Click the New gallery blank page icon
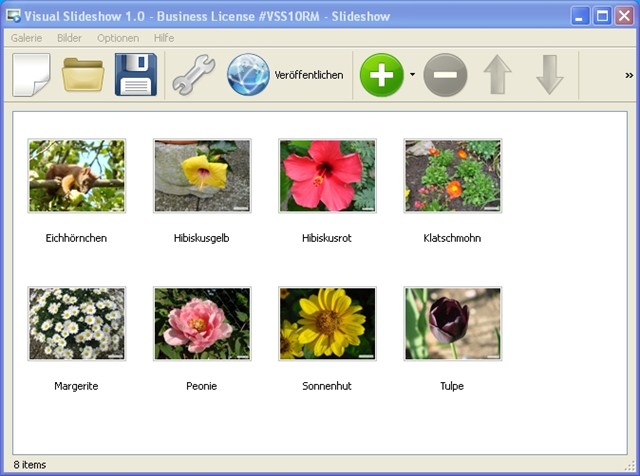Viewport: 640px width, 476px height. click(31, 75)
